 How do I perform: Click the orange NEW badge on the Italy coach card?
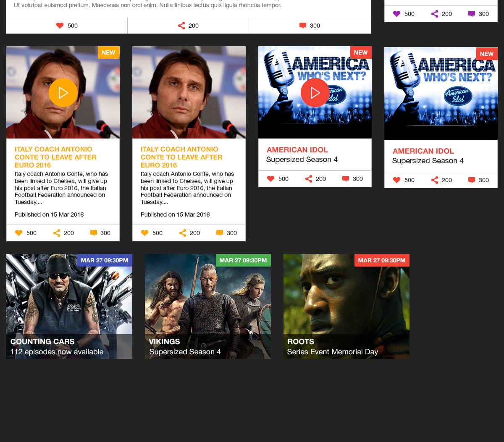point(108,52)
